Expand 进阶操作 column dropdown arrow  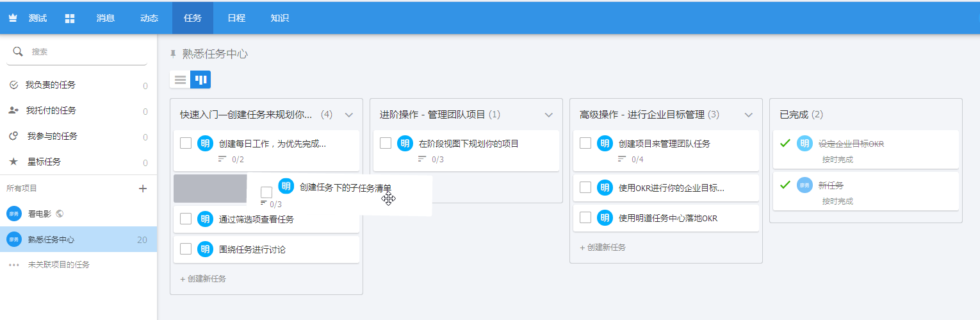point(549,115)
